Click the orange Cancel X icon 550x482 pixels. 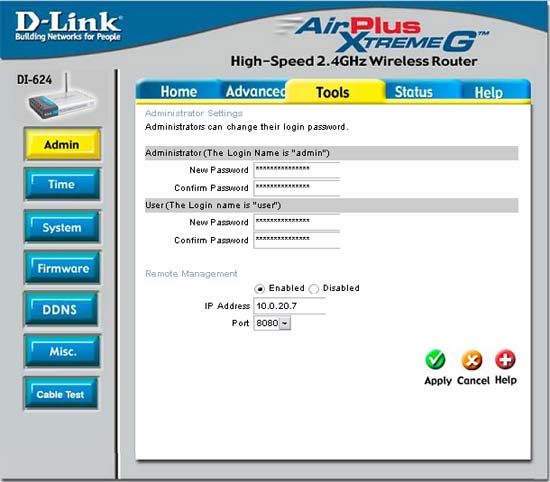pos(472,360)
